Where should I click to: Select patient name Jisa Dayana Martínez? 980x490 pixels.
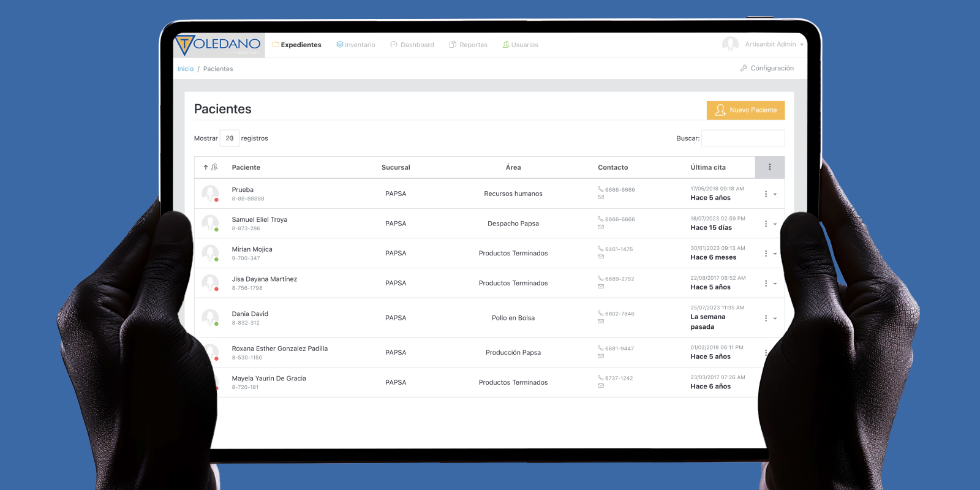[x=265, y=279]
